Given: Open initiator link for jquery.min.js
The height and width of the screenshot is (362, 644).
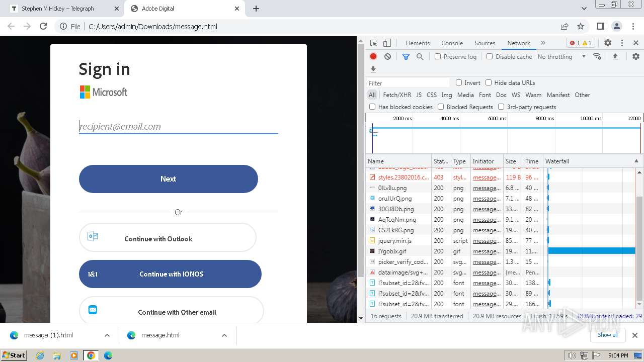Looking at the screenshot, I should click(487, 241).
